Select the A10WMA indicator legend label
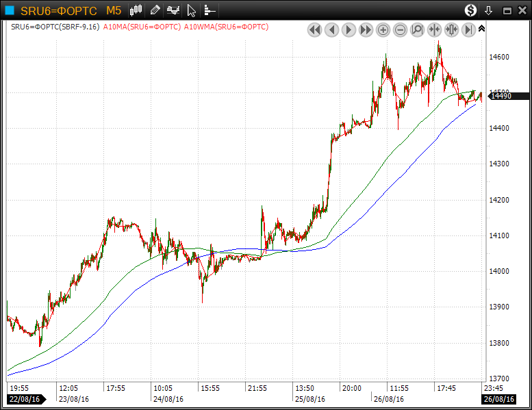Screen dimensions: 532x410 (227, 27)
